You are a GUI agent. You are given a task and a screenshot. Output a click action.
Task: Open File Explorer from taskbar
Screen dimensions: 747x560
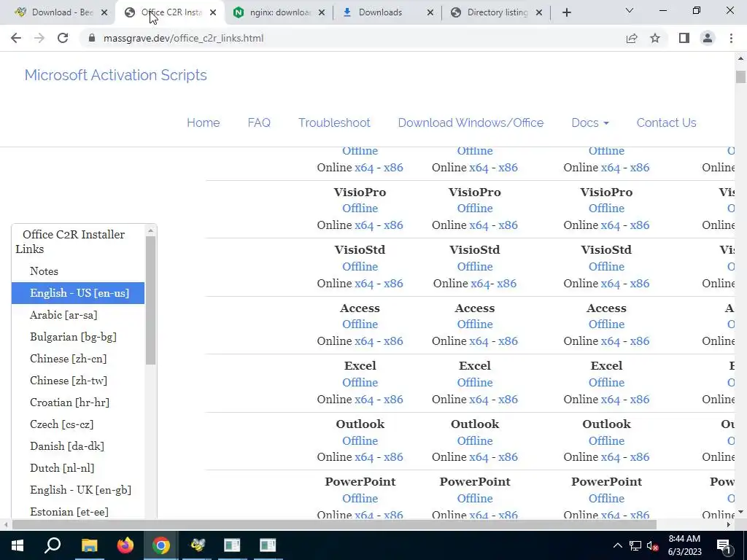coord(89,545)
